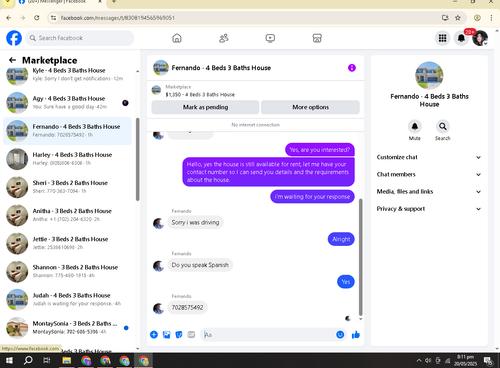Click More options button

(x=310, y=107)
